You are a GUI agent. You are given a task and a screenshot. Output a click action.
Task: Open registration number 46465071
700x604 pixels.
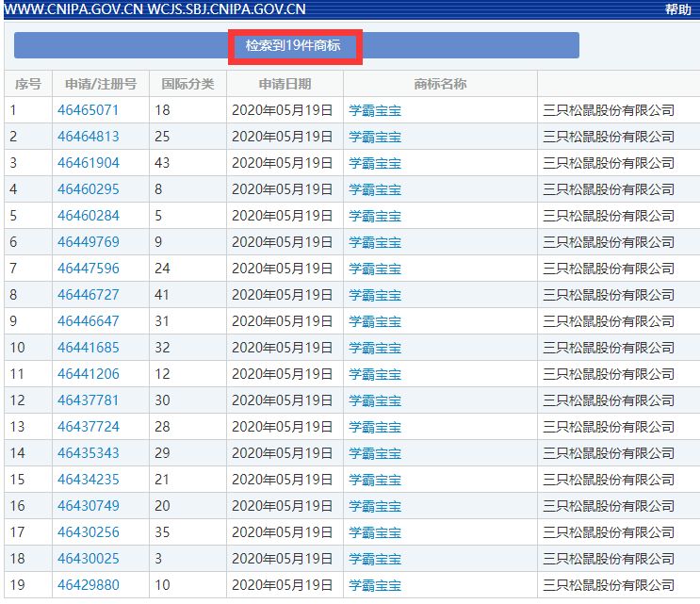[x=88, y=110]
